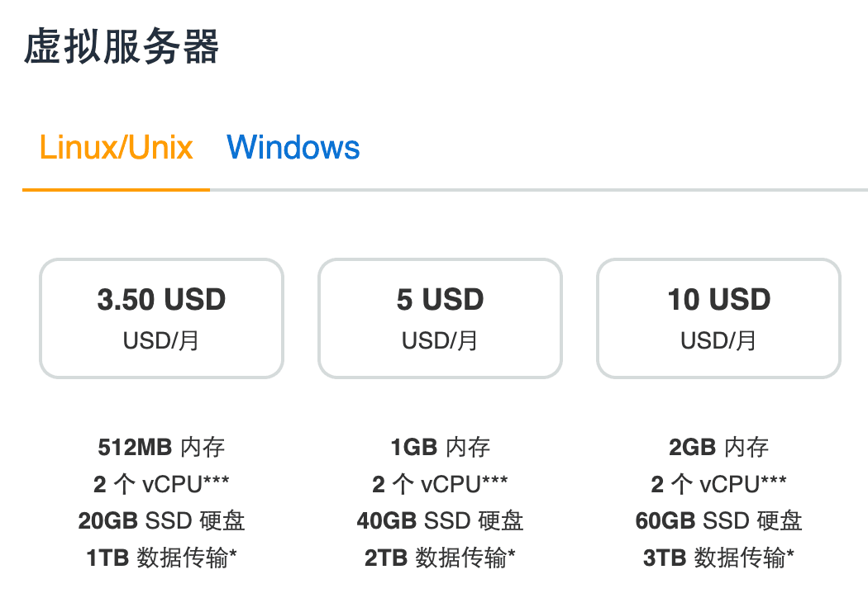Select the Linux/Unix tab

117,148
